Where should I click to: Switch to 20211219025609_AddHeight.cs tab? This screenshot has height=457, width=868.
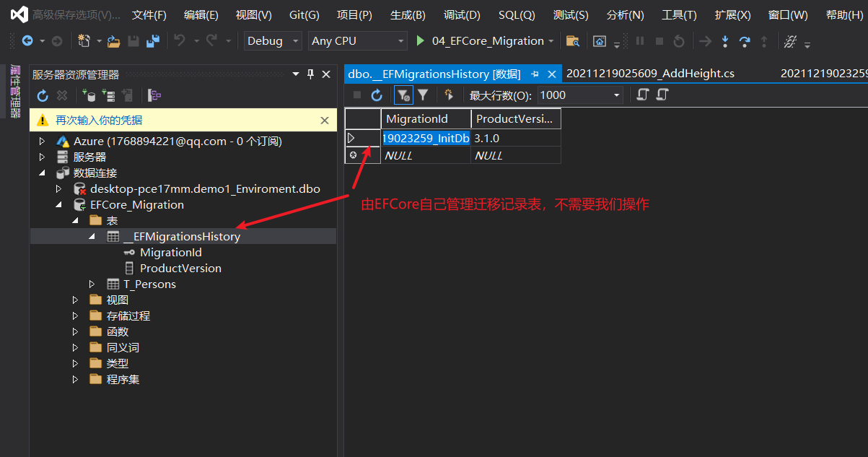(x=650, y=74)
